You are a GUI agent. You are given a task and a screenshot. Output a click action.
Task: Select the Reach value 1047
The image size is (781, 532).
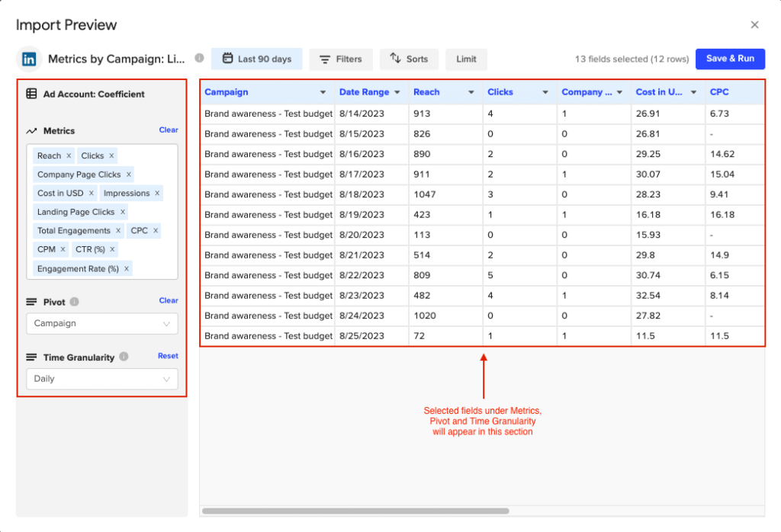[445, 194]
